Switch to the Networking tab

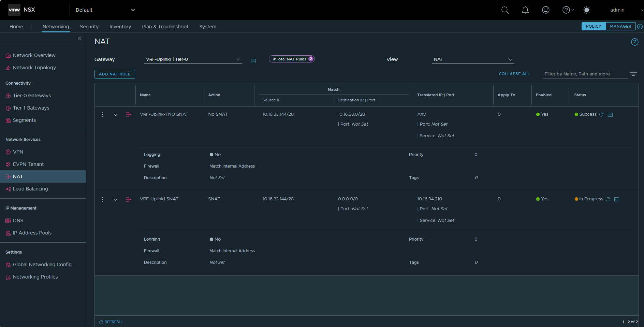(x=56, y=27)
